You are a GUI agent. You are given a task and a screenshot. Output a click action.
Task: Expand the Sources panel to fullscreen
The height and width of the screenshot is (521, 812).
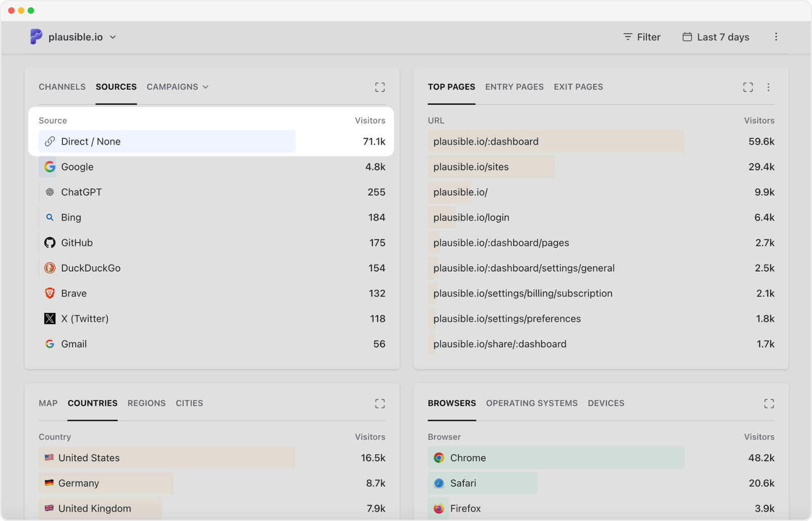pos(380,87)
